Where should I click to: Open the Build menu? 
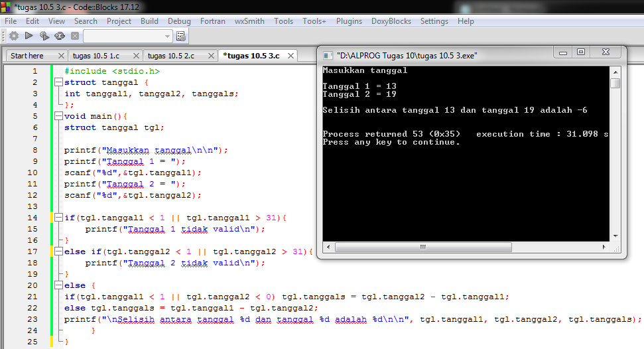(x=149, y=21)
